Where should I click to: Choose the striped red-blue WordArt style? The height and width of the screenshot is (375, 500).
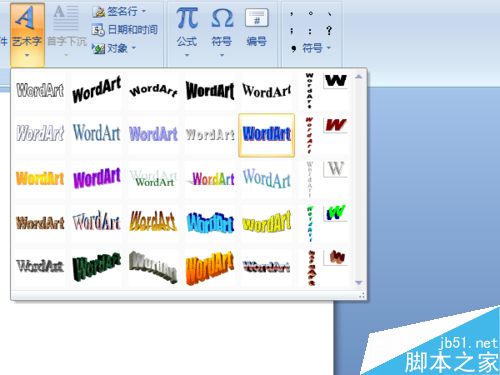[x=267, y=267]
